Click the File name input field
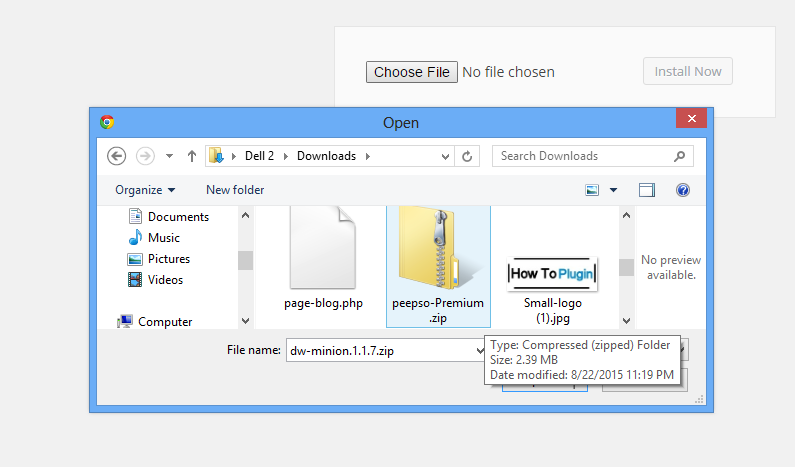 385,350
